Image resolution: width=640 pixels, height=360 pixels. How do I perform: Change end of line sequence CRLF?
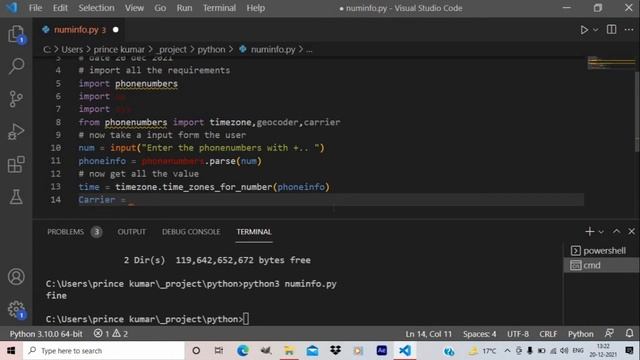pyautogui.click(x=548, y=334)
